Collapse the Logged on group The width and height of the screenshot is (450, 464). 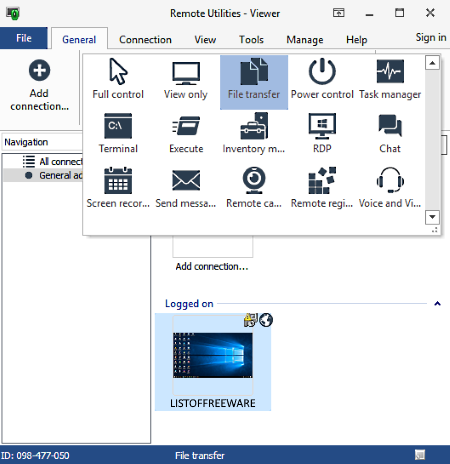437,304
